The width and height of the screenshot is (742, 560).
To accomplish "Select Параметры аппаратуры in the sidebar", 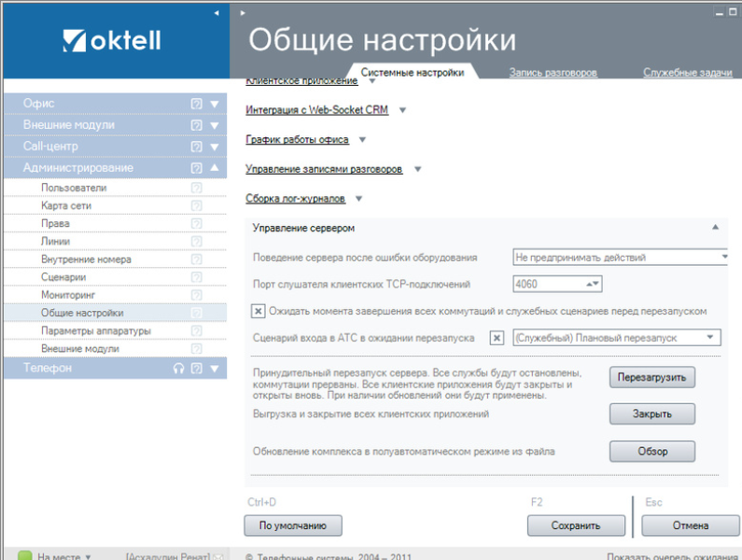I will click(95, 330).
